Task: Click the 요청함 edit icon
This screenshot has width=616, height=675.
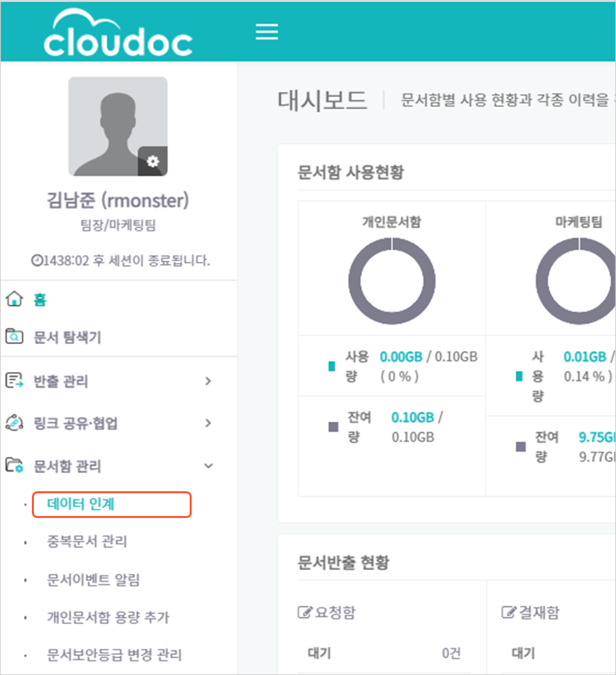Action: (304, 612)
